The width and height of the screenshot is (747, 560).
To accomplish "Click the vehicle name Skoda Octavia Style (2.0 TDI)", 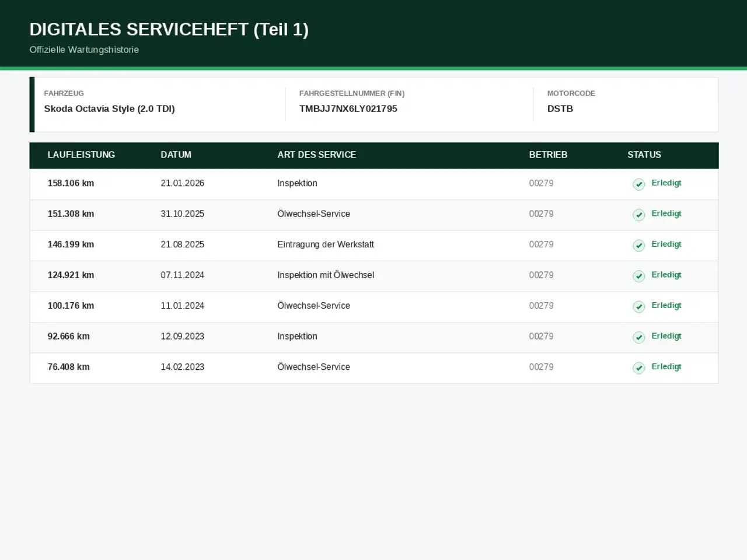I will 110,108.
